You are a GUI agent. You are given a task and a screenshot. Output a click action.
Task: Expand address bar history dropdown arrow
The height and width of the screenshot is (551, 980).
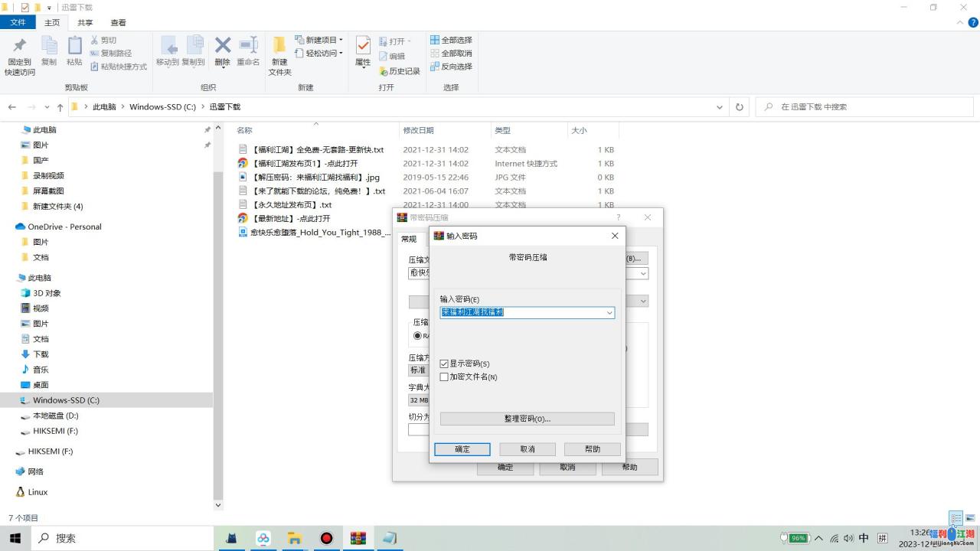719,107
